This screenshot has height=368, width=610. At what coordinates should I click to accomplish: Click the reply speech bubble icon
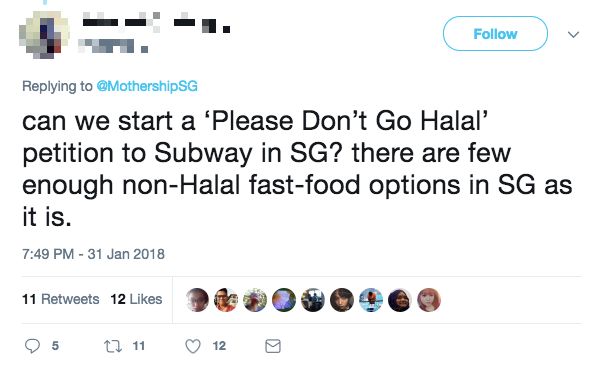point(32,345)
